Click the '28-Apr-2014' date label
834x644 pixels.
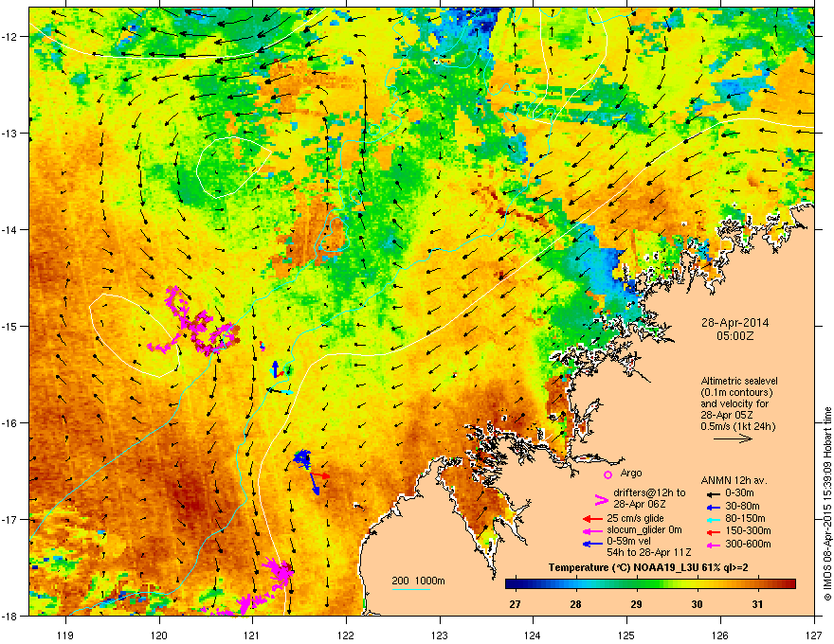734,323
